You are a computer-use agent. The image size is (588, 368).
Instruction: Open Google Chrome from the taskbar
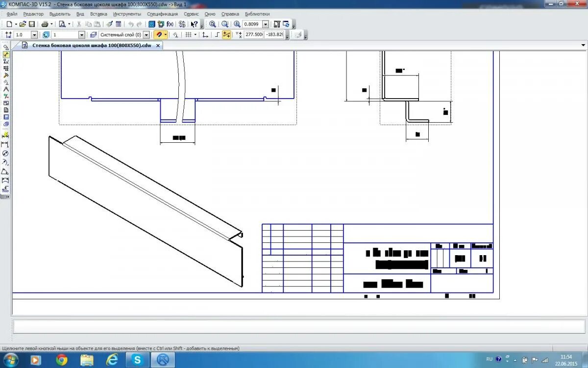(61, 360)
